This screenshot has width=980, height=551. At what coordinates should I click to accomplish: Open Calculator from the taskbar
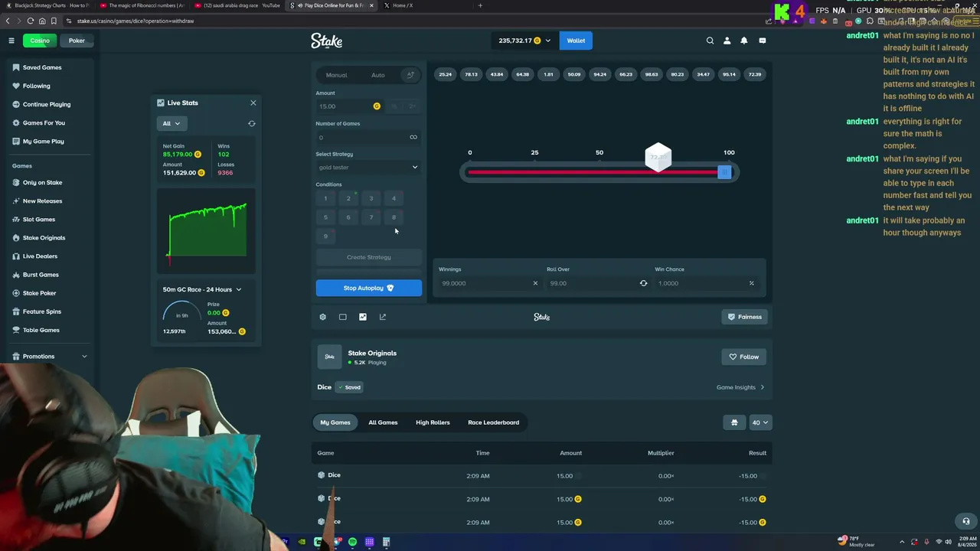pyautogui.click(x=386, y=542)
